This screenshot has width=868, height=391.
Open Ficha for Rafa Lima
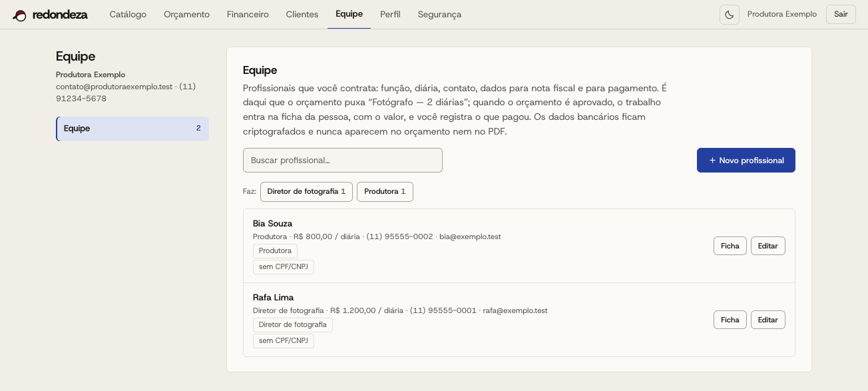pos(730,320)
